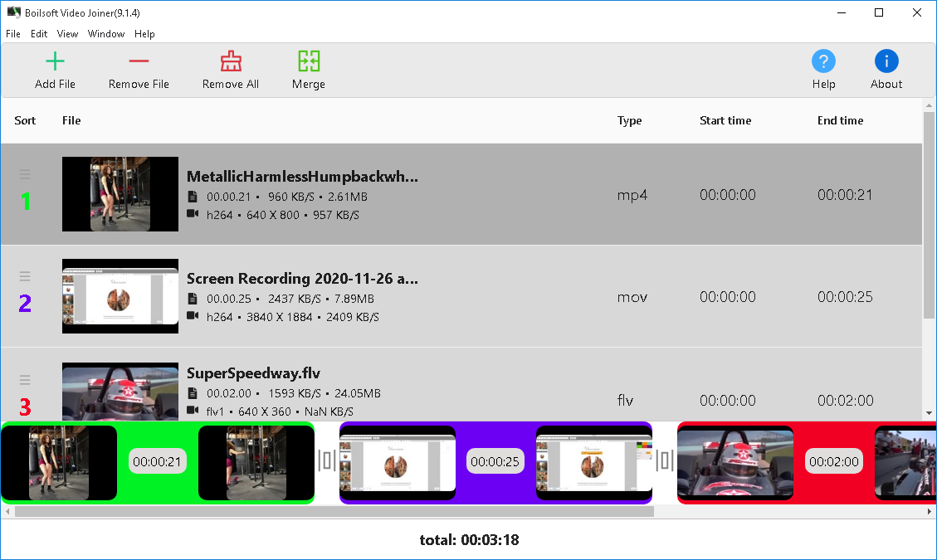Screen dimensions: 937x560
Task: Click the green sort number 1
Action: click(25, 202)
